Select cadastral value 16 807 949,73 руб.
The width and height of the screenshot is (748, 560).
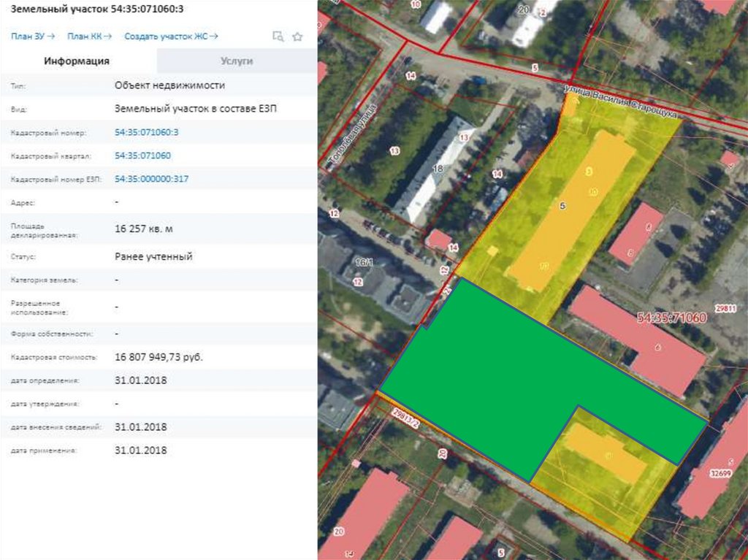coord(159,357)
